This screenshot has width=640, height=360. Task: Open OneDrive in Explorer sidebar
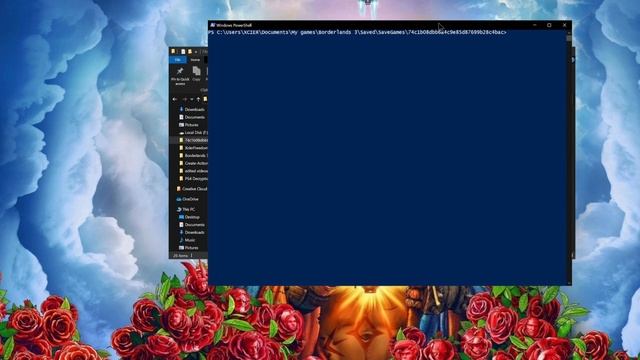click(187, 199)
